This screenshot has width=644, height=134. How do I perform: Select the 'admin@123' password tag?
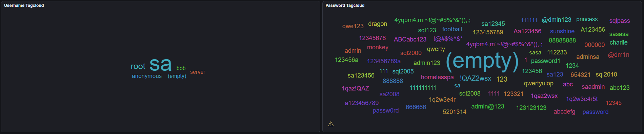click(x=488, y=106)
